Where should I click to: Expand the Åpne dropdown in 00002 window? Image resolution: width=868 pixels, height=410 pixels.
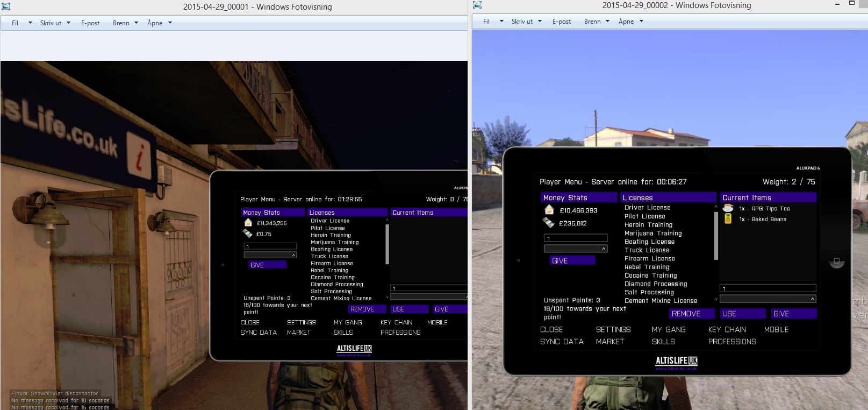[641, 21]
